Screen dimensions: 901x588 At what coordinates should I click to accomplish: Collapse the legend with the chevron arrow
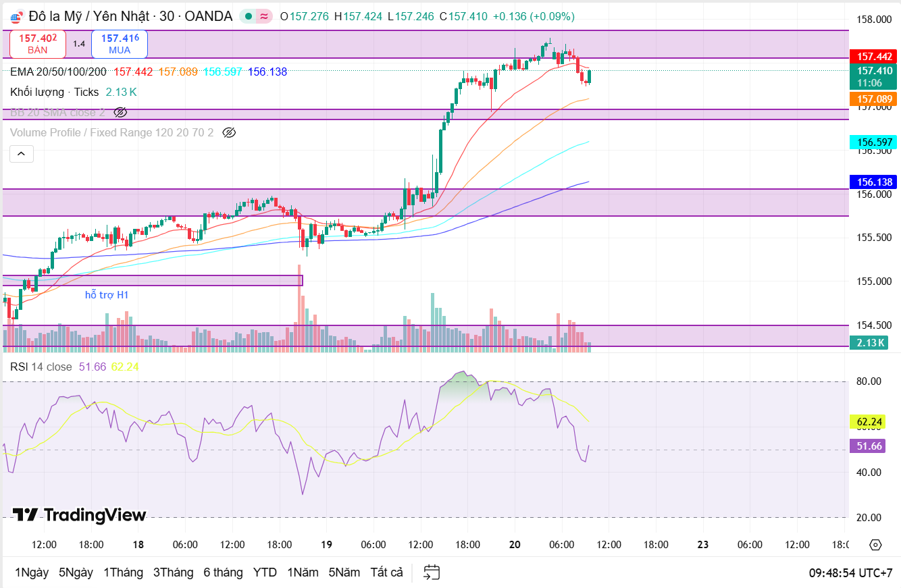point(21,154)
